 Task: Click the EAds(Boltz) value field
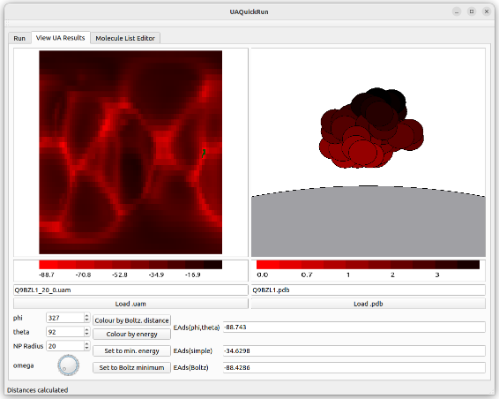tap(354, 367)
